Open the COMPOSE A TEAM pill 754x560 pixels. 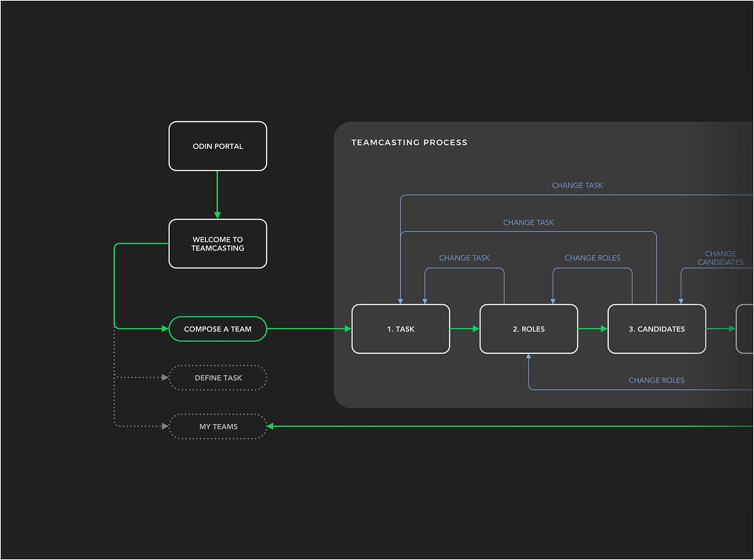click(218, 329)
